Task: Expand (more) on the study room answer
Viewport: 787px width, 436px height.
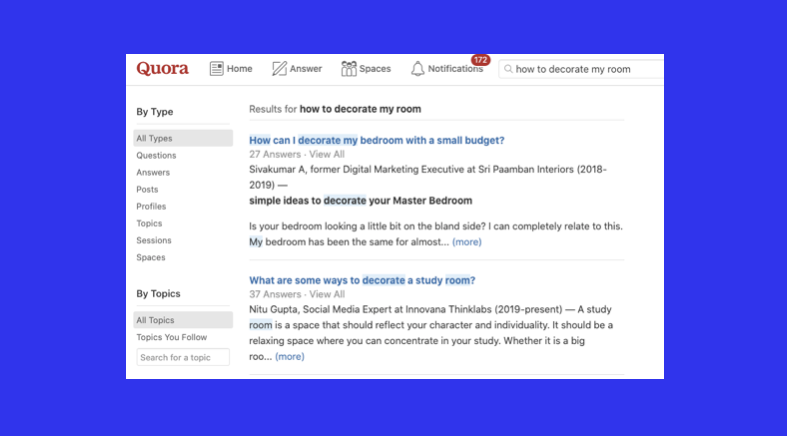Action: coord(290,357)
